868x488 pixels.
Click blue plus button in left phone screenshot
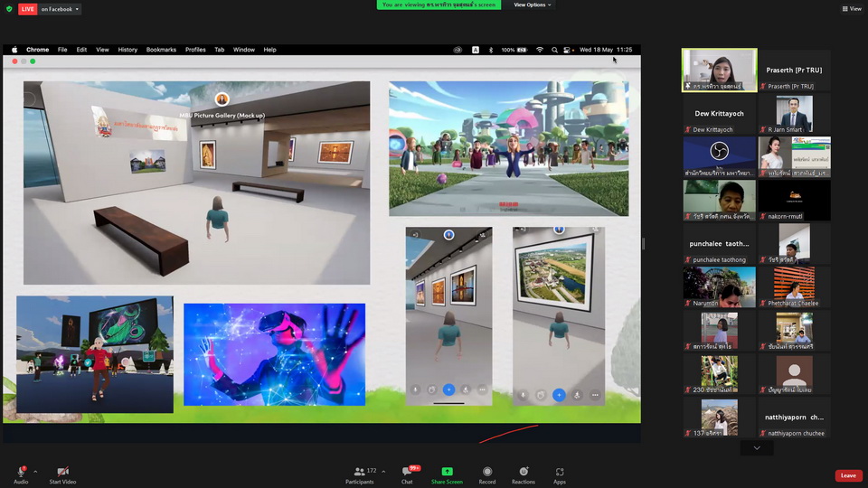(449, 389)
